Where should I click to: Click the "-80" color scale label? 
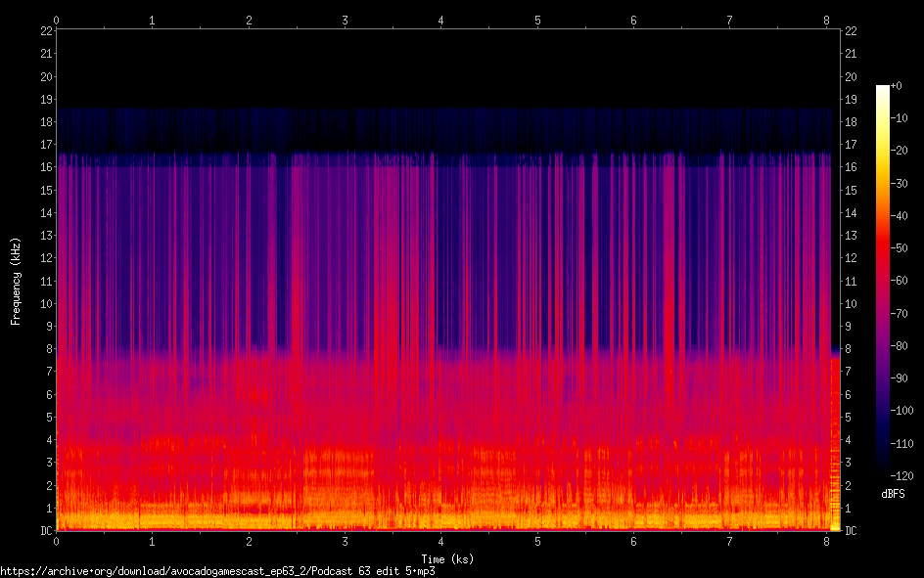tap(899, 346)
